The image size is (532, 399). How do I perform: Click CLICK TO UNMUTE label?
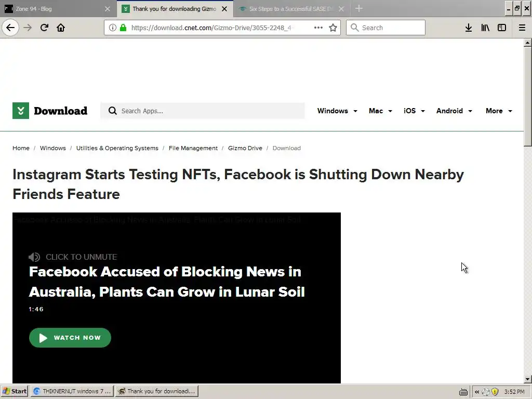(x=82, y=257)
